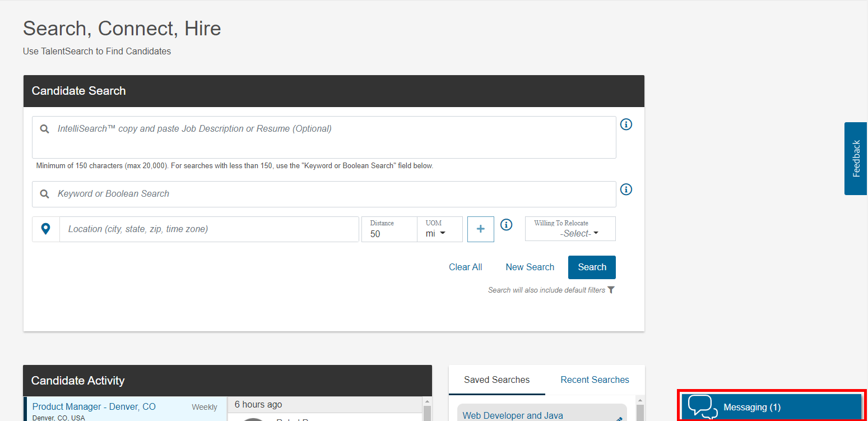Click the location pin icon
The image size is (868, 421).
[46, 229]
